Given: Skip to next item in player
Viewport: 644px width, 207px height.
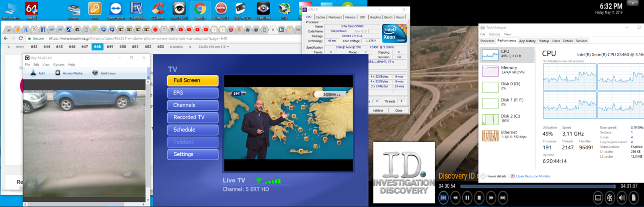Looking at the screenshot, I should pos(504,198).
